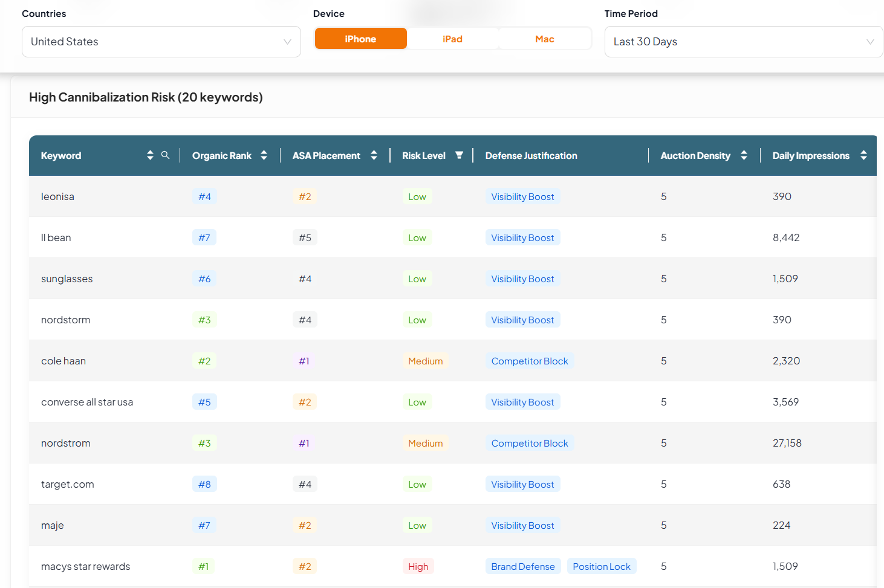Click Medium risk tag for nordstrom
The height and width of the screenshot is (588, 884).
tap(425, 443)
